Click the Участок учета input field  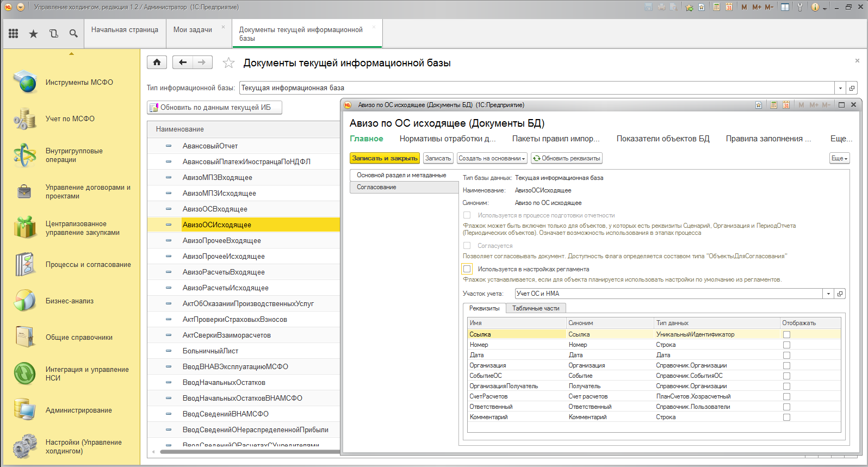pyautogui.click(x=668, y=294)
